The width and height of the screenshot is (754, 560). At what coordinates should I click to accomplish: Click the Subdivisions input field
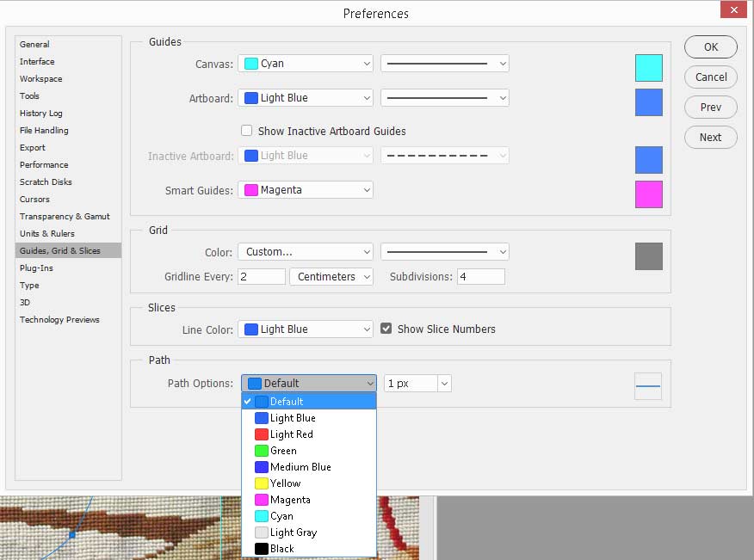coord(481,277)
